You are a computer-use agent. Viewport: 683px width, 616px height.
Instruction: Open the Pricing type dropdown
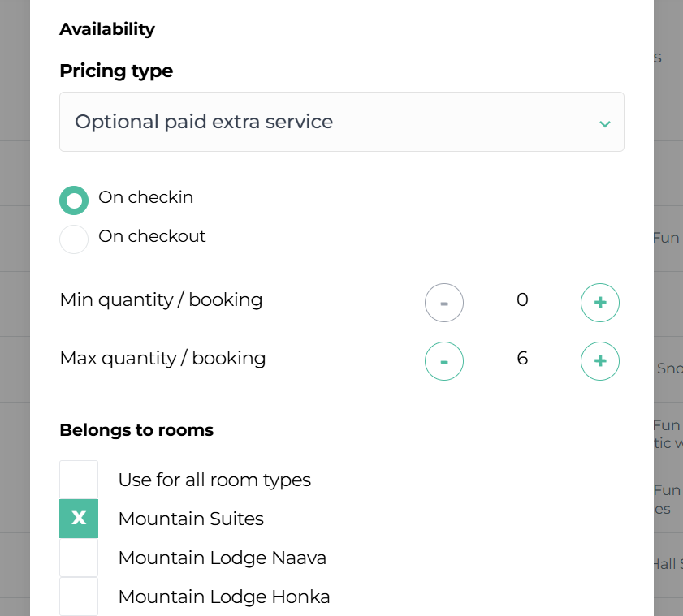point(341,122)
